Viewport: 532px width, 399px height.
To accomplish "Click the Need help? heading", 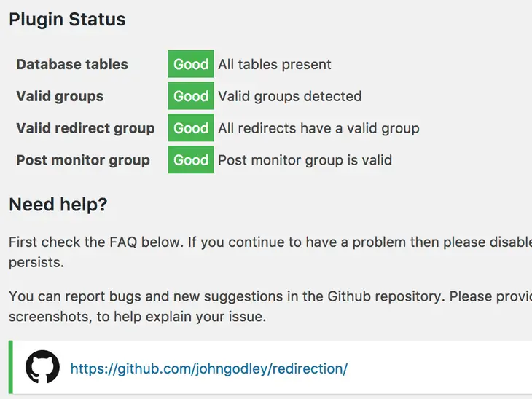I will [58, 205].
